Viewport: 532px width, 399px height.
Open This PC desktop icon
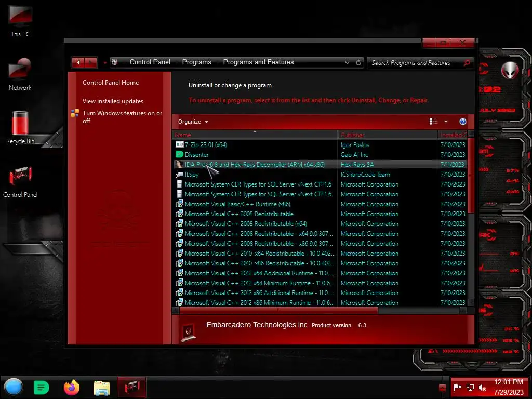point(20,20)
